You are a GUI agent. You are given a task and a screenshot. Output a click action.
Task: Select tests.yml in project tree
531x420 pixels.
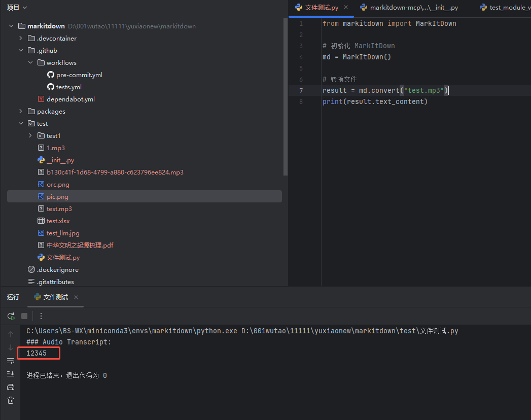[69, 87]
